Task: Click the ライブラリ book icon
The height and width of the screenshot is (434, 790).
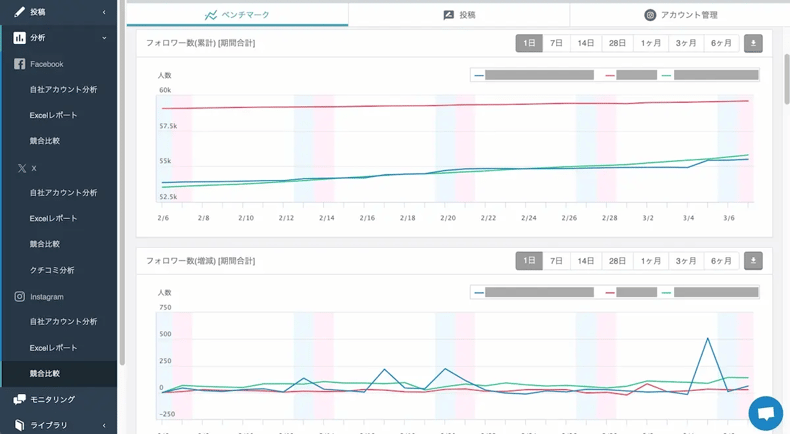Action: [x=19, y=425]
